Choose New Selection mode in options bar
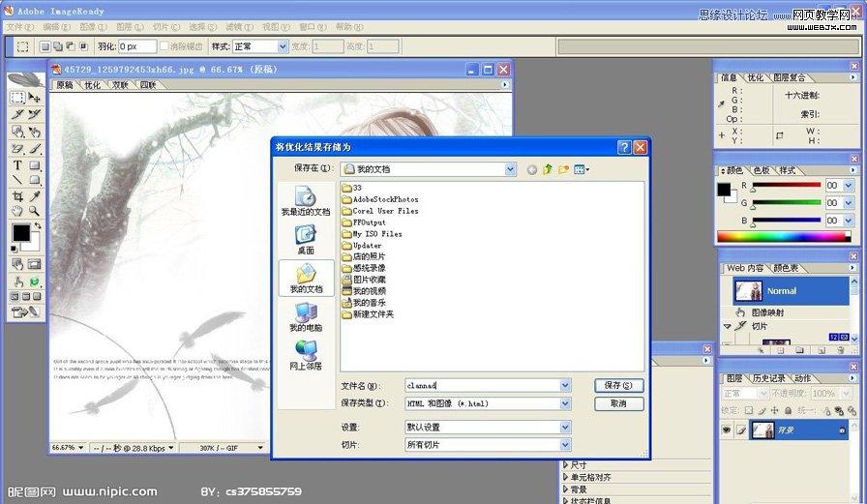 click(45, 46)
